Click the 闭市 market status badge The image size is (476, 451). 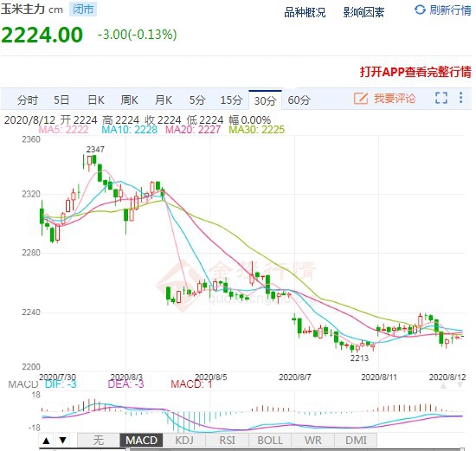click(83, 10)
